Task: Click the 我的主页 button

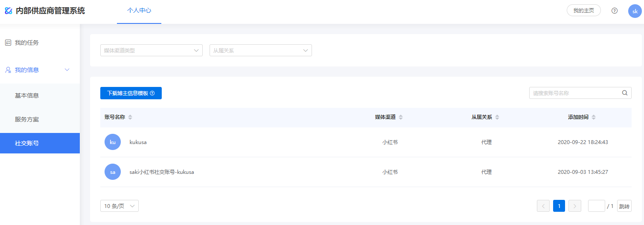Action: (x=584, y=11)
